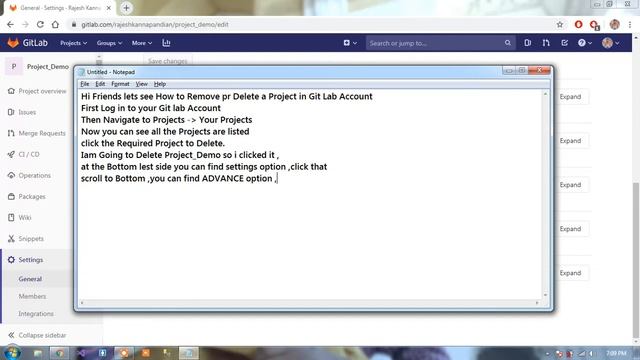640x360 pixels.
Task: Open the More dropdown in navbar
Action: pos(142,43)
